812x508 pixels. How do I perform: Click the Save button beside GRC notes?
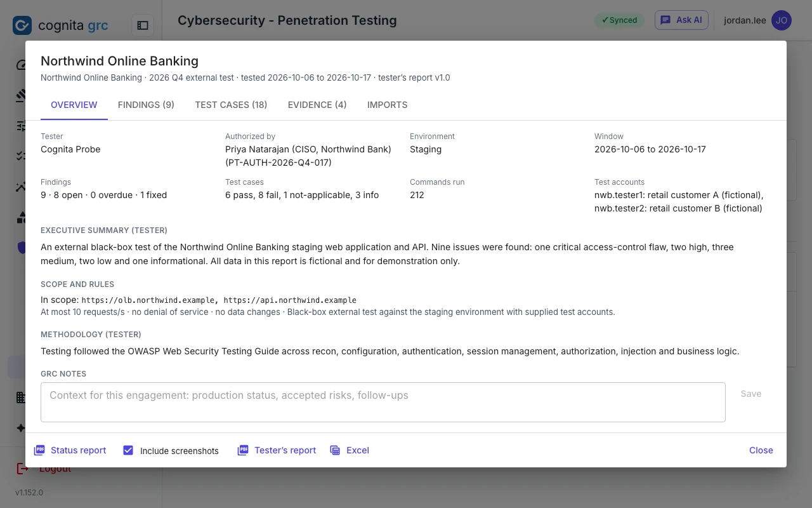click(751, 394)
